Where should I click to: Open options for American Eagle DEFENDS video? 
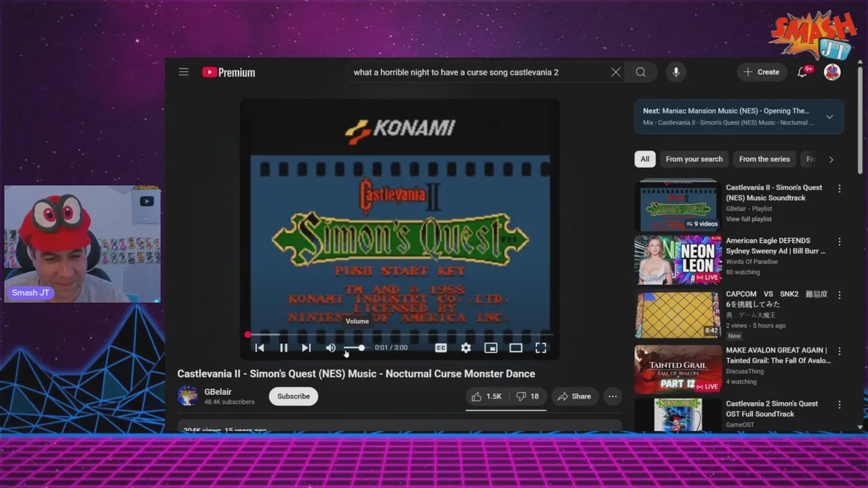tap(840, 242)
